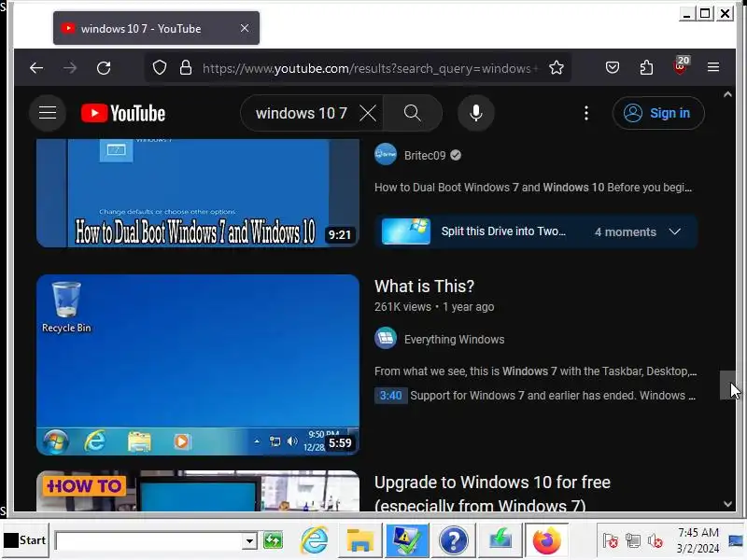Open the tracking protection shield icon

click(x=160, y=67)
